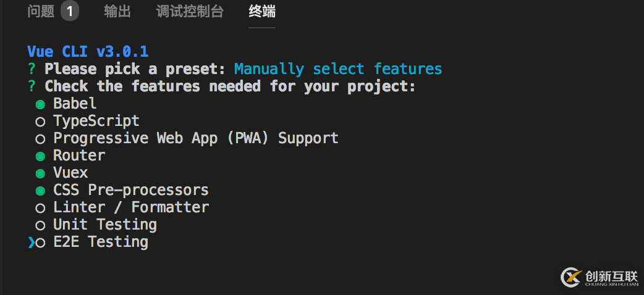Image resolution: width=644 pixels, height=295 pixels.
Task: Switch to the 调试控制台 debug console tab
Action: [x=190, y=12]
